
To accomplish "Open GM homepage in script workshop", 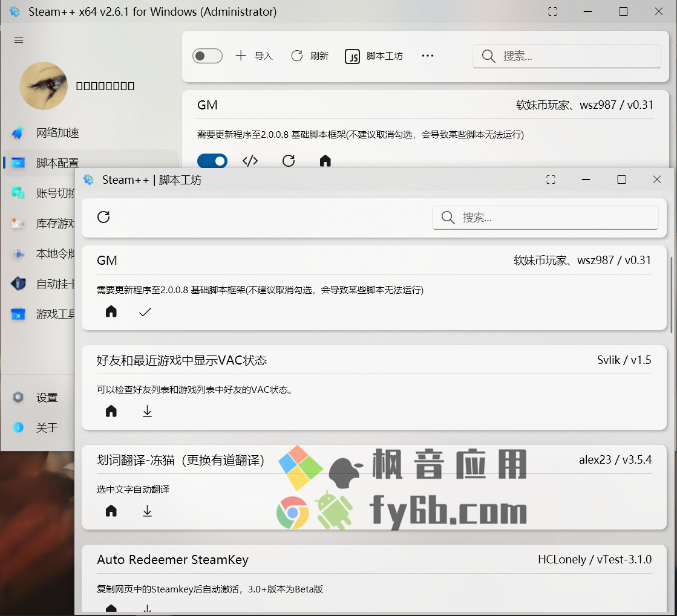I will 111,311.
